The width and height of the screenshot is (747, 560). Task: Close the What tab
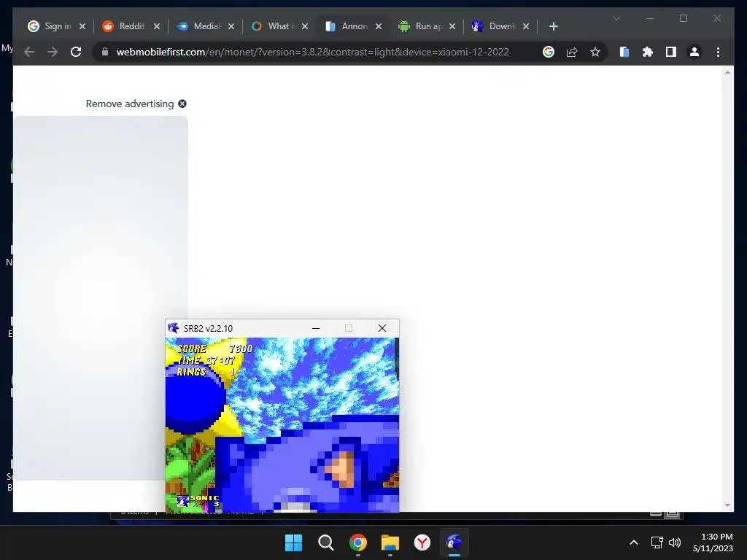[x=305, y=26]
